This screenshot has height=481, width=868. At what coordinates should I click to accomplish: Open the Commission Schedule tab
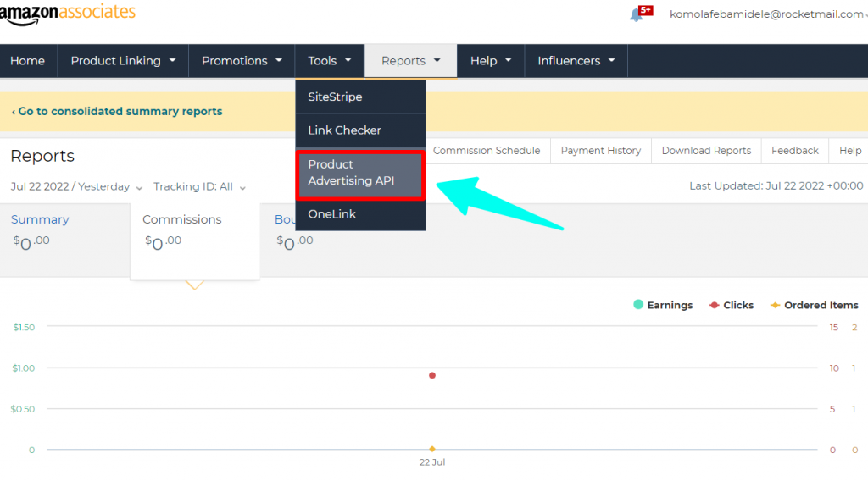[x=487, y=151]
